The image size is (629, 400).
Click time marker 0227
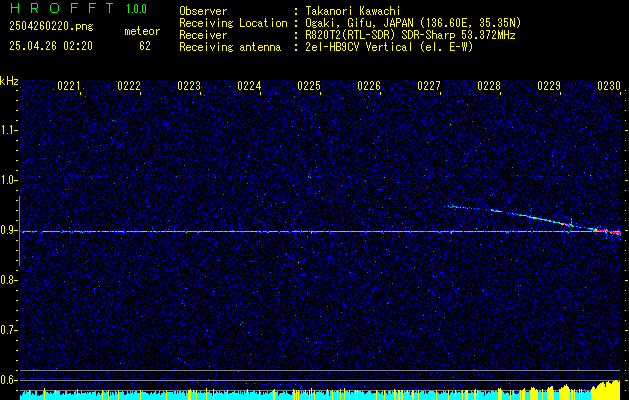429,86
